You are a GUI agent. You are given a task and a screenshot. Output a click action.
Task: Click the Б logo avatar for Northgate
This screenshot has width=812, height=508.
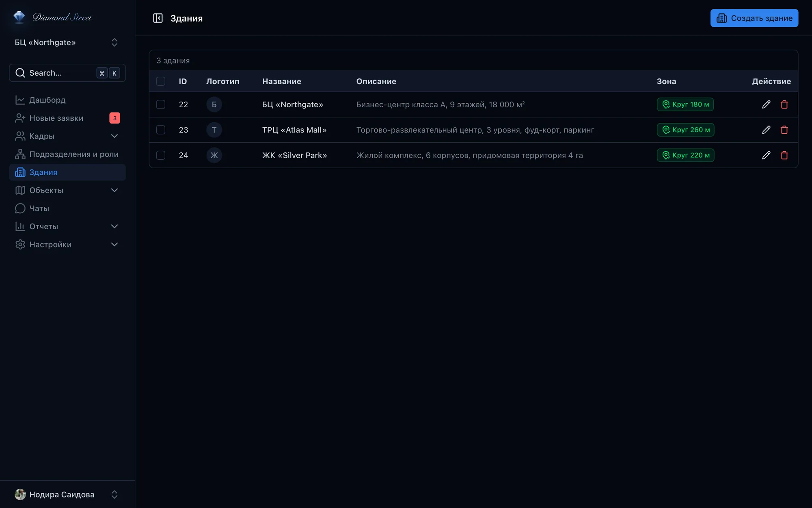pyautogui.click(x=214, y=104)
